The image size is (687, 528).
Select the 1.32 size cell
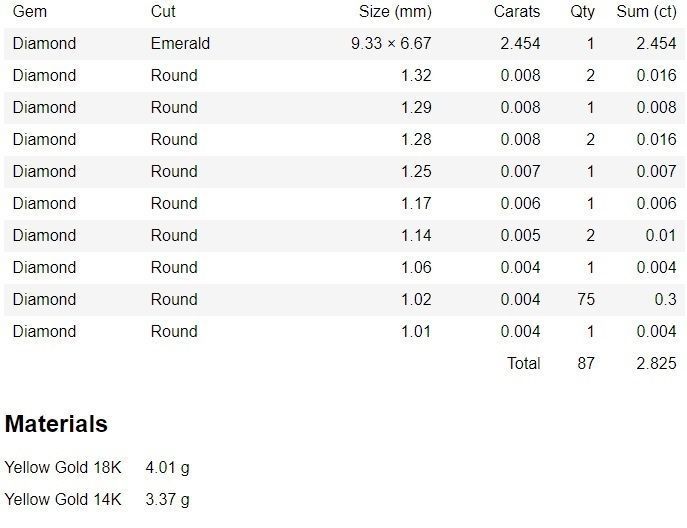pyautogui.click(x=416, y=76)
